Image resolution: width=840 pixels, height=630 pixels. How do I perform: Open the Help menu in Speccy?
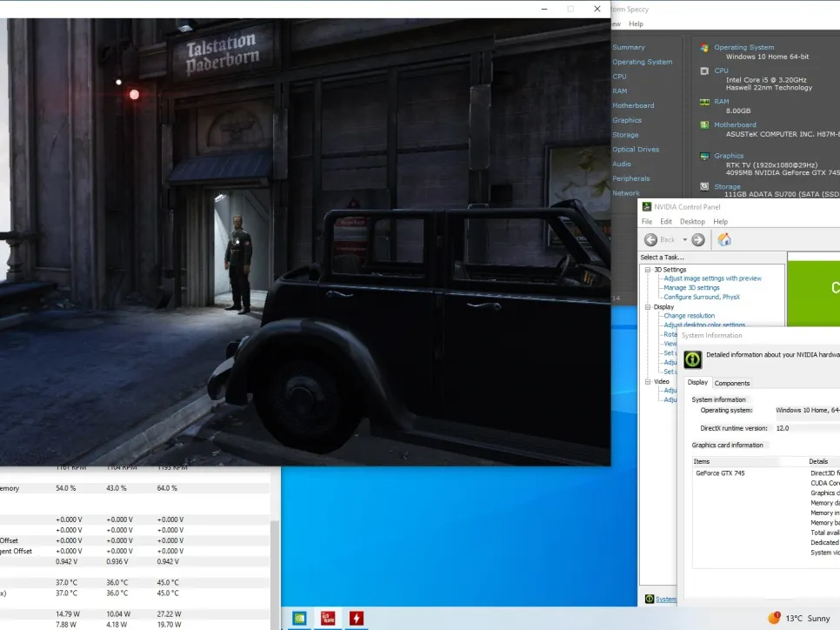636,23
